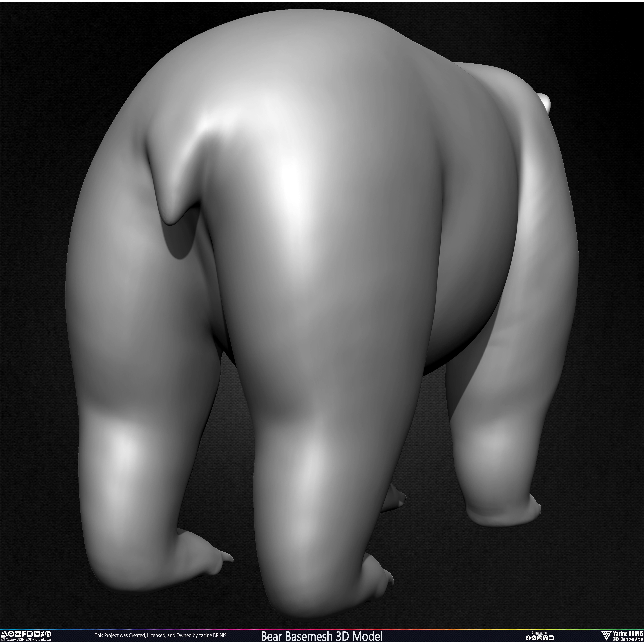Viewport: 644px width, 644px height.
Task: Click the LinkedIn 'in' icon
Action: point(48,634)
